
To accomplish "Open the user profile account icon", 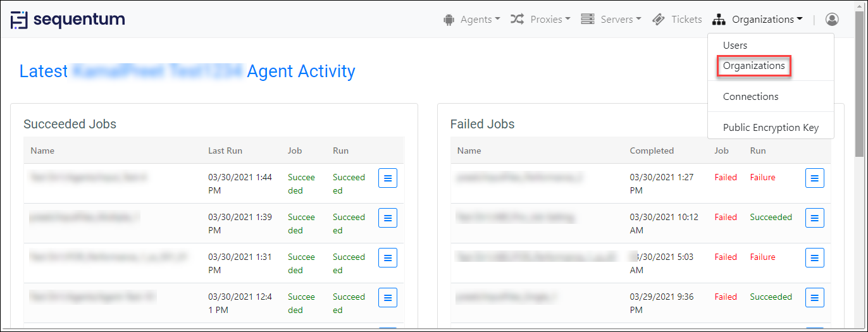I will point(832,20).
